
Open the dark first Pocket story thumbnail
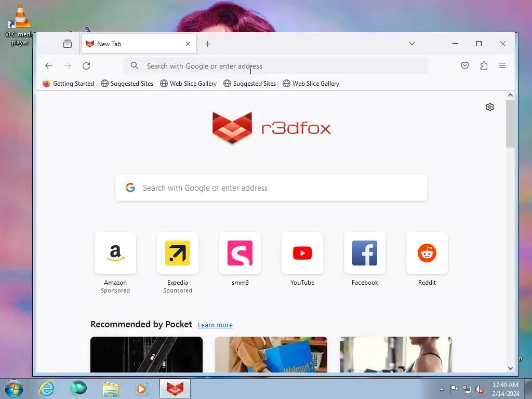pos(147,354)
